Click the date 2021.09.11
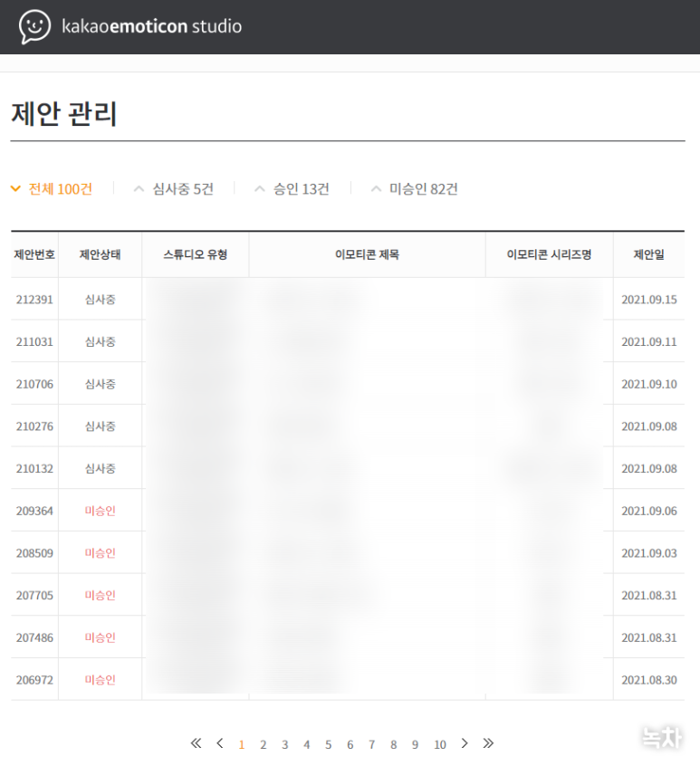The width and height of the screenshot is (700, 766). (649, 342)
